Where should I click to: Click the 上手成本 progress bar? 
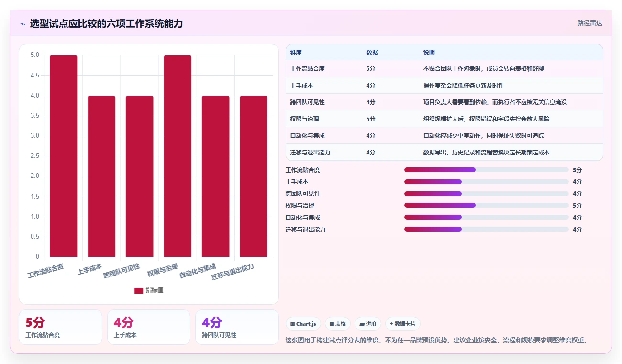click(x=487, y=182)
